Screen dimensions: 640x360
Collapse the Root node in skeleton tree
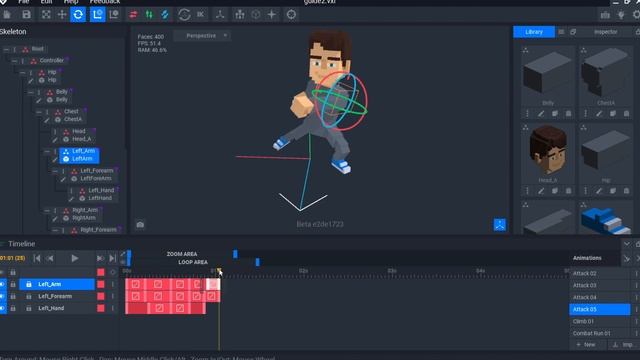[6, 49]
